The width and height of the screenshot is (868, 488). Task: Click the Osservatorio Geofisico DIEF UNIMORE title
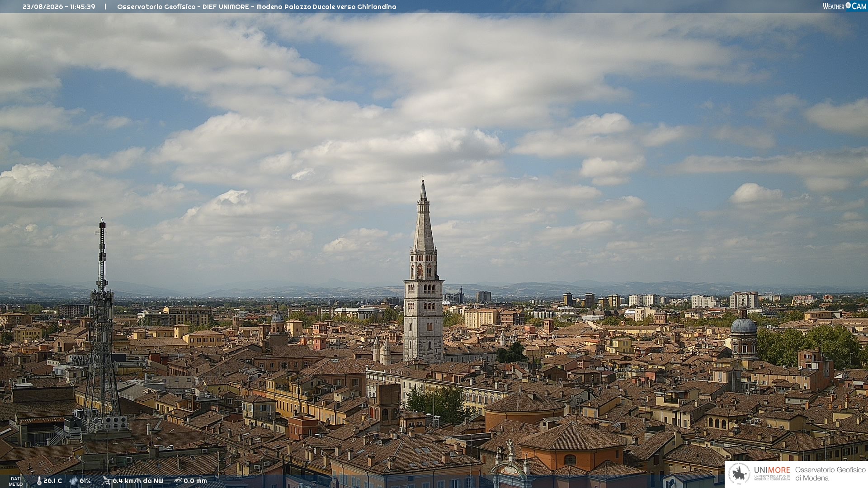[183, 7]
